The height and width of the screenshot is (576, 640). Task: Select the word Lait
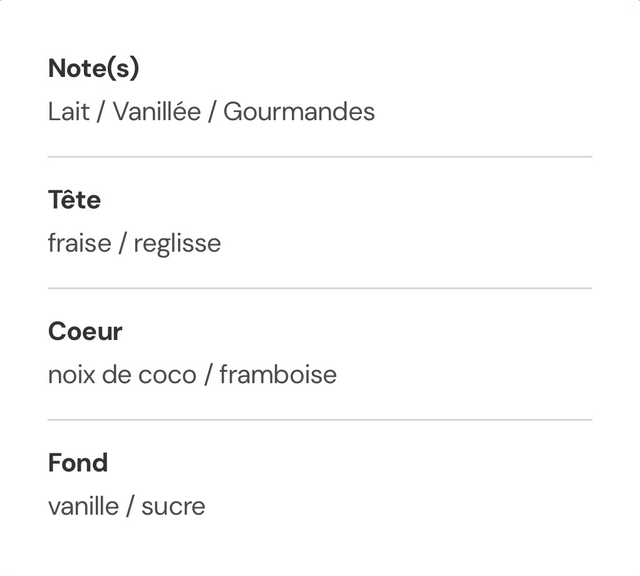tap(69, 111)
